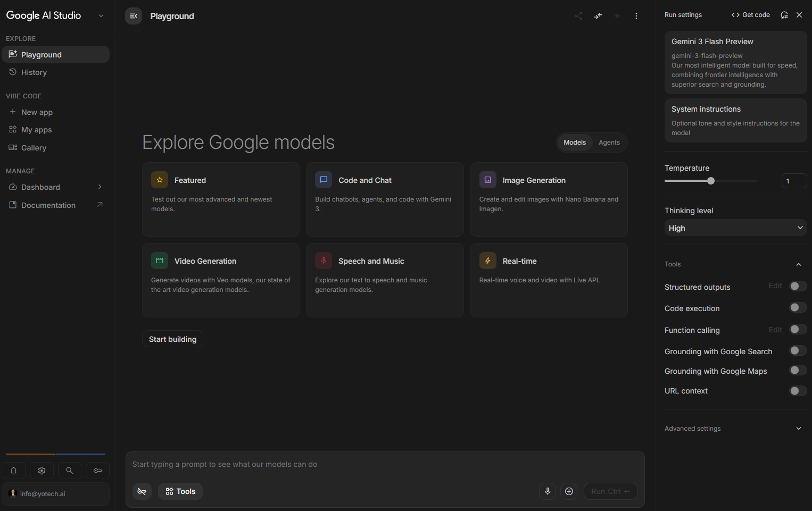The width and height of the screenshot is (812, 511).
Task: Open the Real-time card
Action: tap(549, 280)
